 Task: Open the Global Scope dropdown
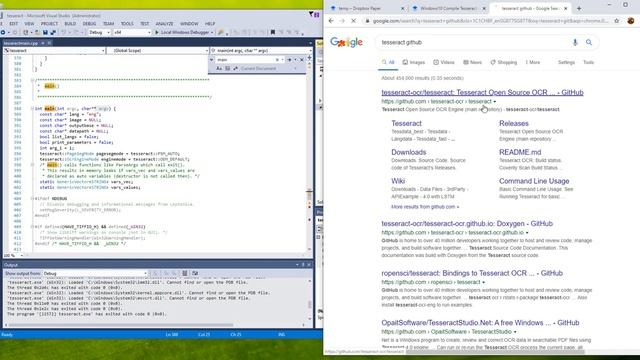[x=158, y=51]
